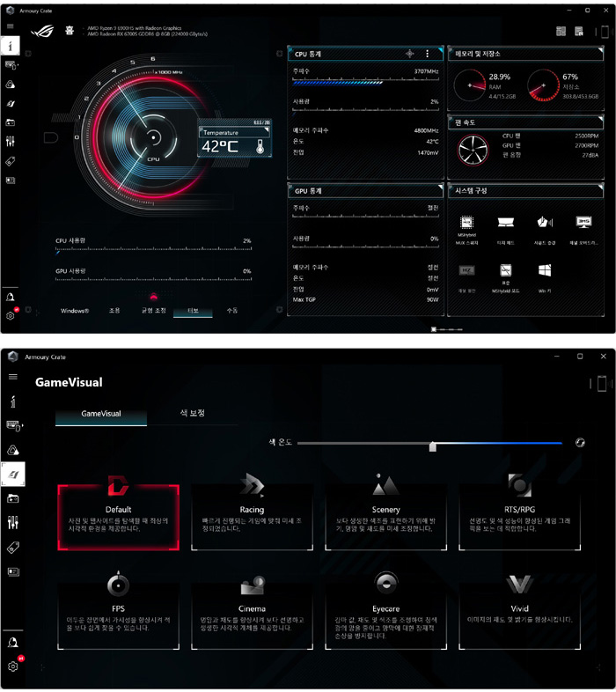Select Eyecare display mode card
Viewport: 616px width, 692px height.
pos(386,616)
